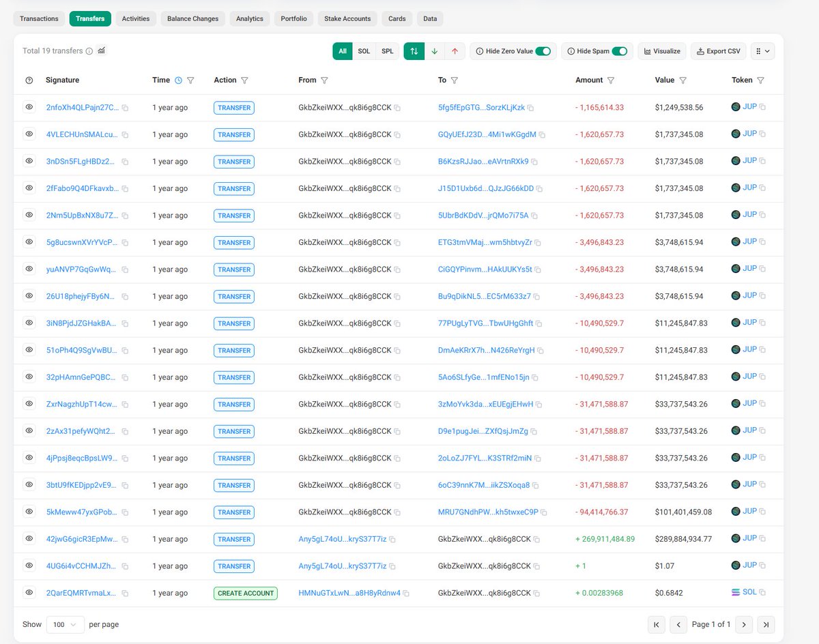Click the ascending sort arrow icon
Image resolution: width=819 pixels, height=644 pixels.
click(x=455, y=50)
